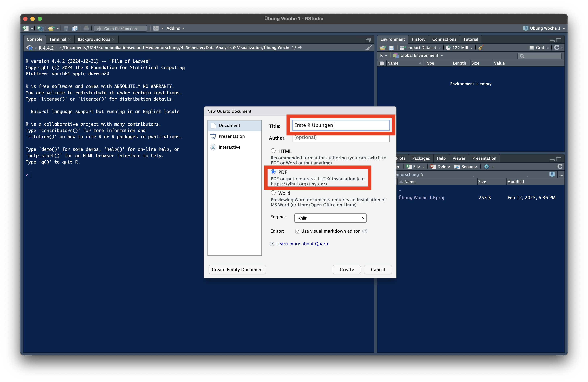Click the pane restore icon at the top right of the Console panel
Image resolution: width=588 pixels, height=382 pixels.
click(368, 40)
